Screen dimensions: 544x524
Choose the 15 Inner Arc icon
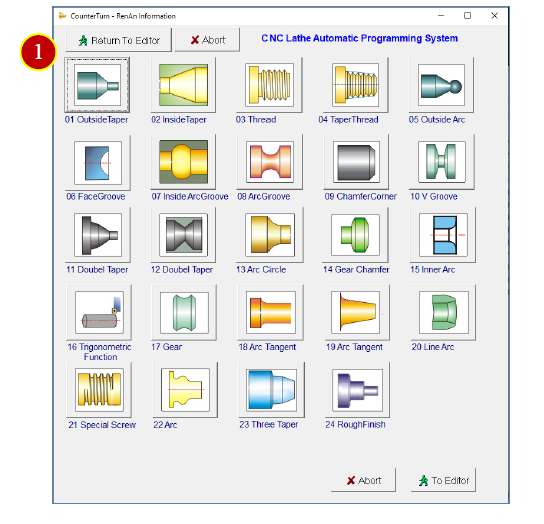pyautogui.click(x=443, y=235)
